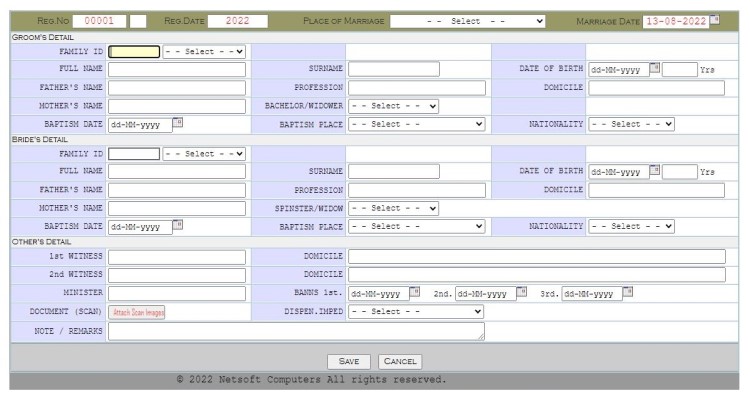Click groom's Family ID input field
This screenshot has height=400, width=750.
click(134, 51)
